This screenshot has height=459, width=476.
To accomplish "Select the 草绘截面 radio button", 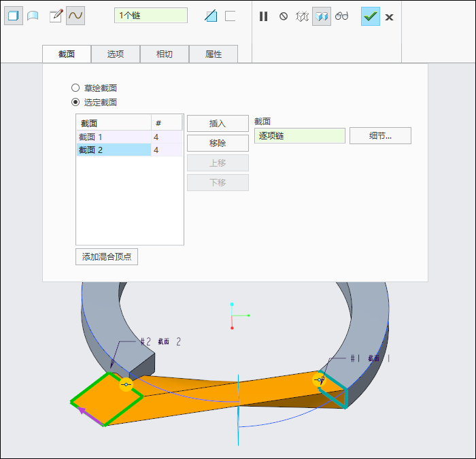I will coord(75,88).
